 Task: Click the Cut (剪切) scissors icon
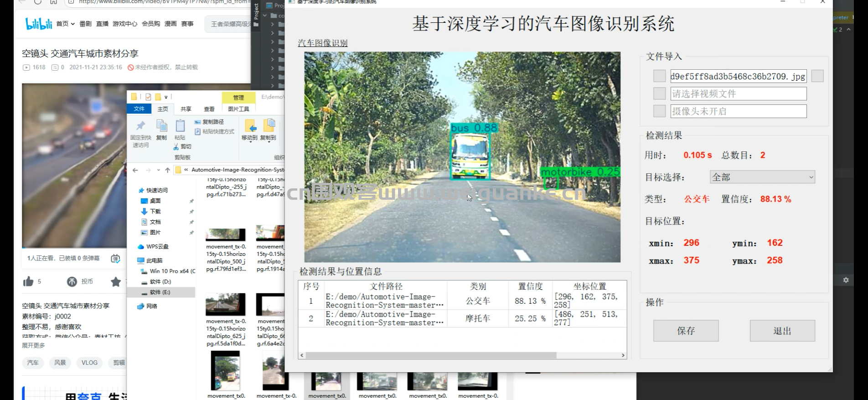click(176, 146)
